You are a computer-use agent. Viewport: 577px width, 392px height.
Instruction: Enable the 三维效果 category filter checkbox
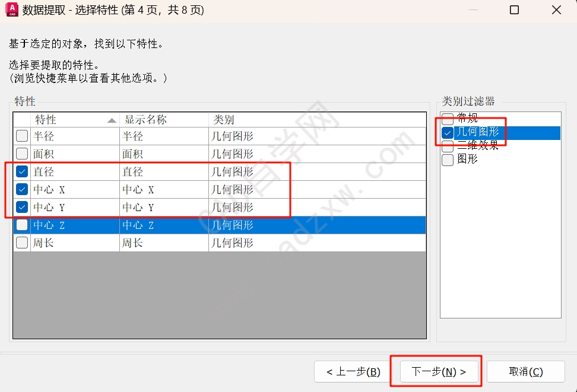[448, 146]
